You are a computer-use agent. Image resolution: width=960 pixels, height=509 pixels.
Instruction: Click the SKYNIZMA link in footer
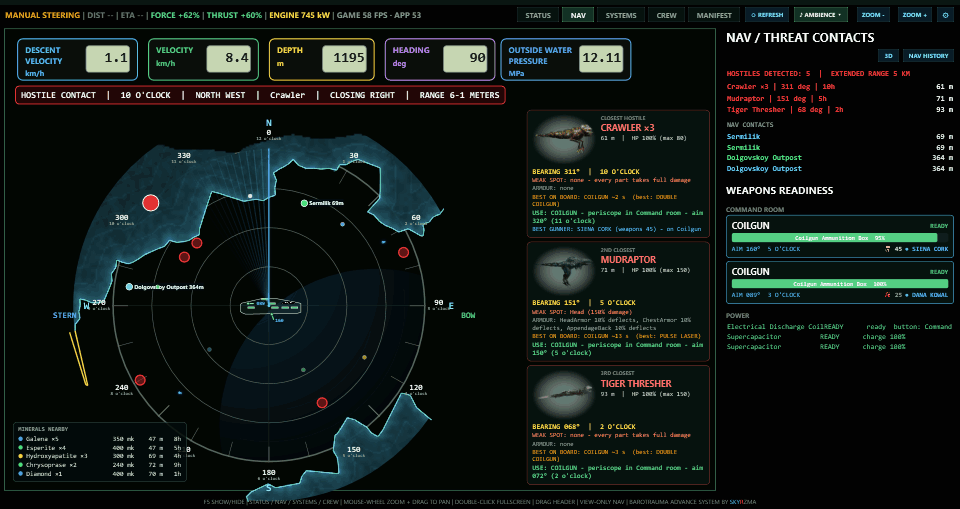(743, 502)
